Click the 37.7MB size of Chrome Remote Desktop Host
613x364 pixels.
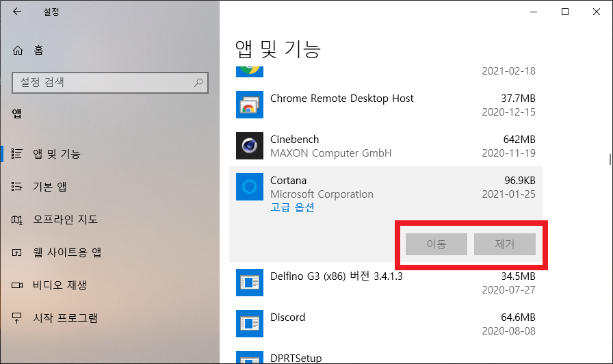click(518, 98)
